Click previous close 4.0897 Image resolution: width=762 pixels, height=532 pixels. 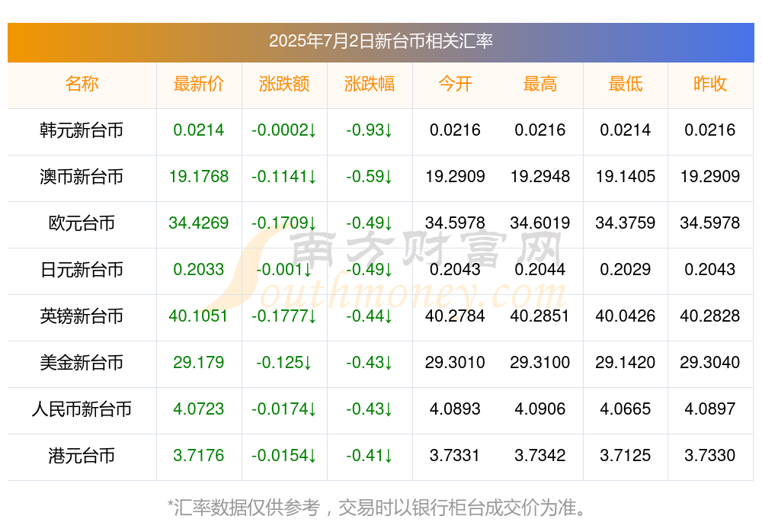click(x=710, y=409)
